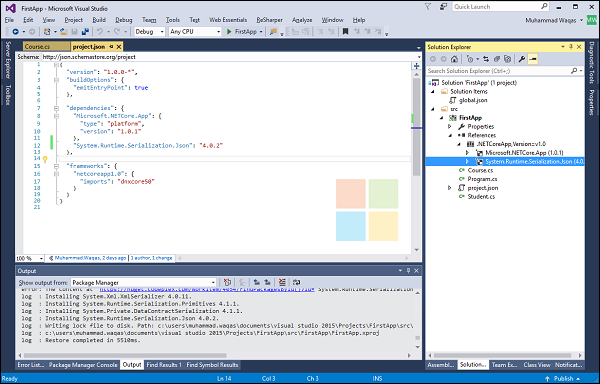Viewport: 600px width, 384px height.
Task: Open the Any CPU platform dropdown
Action: (195, 32)
